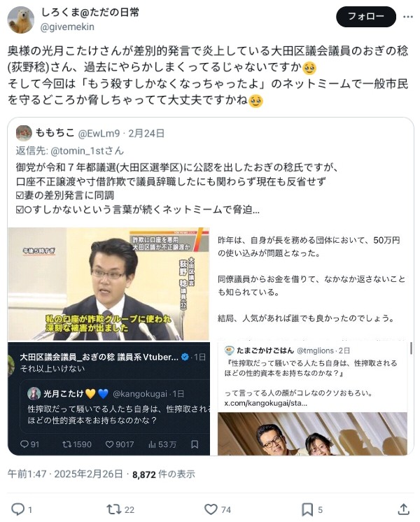420x522 pixels.
Task: Open the 50万円 text screenshot image
Action: tap(312, 284)
